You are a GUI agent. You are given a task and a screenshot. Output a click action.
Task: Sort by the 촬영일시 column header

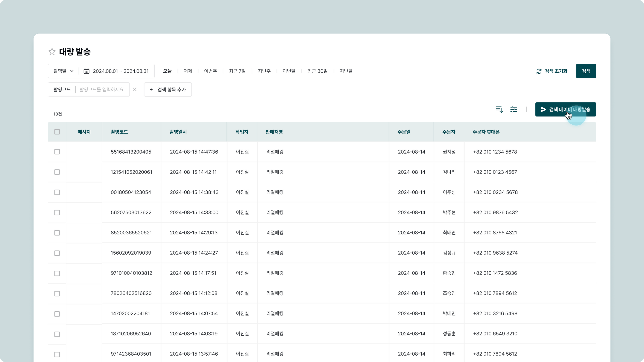point(178,132)
